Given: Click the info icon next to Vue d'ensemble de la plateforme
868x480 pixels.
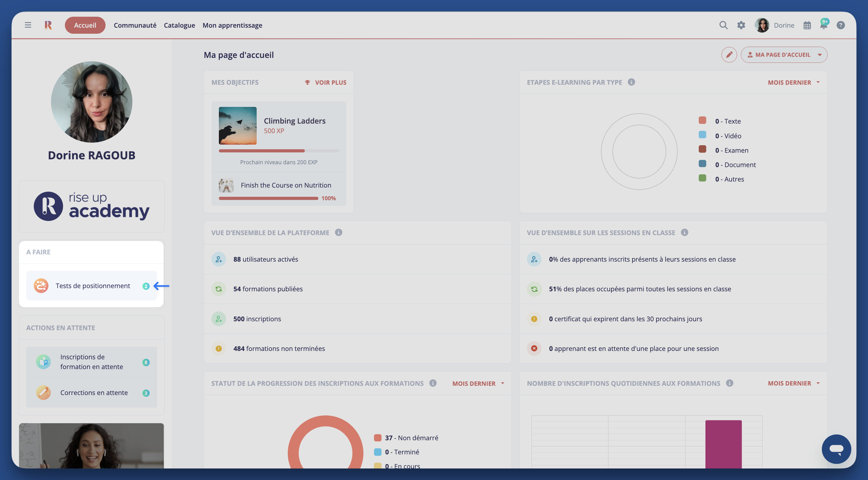Looking at the screenshot, I should (338, 232).
